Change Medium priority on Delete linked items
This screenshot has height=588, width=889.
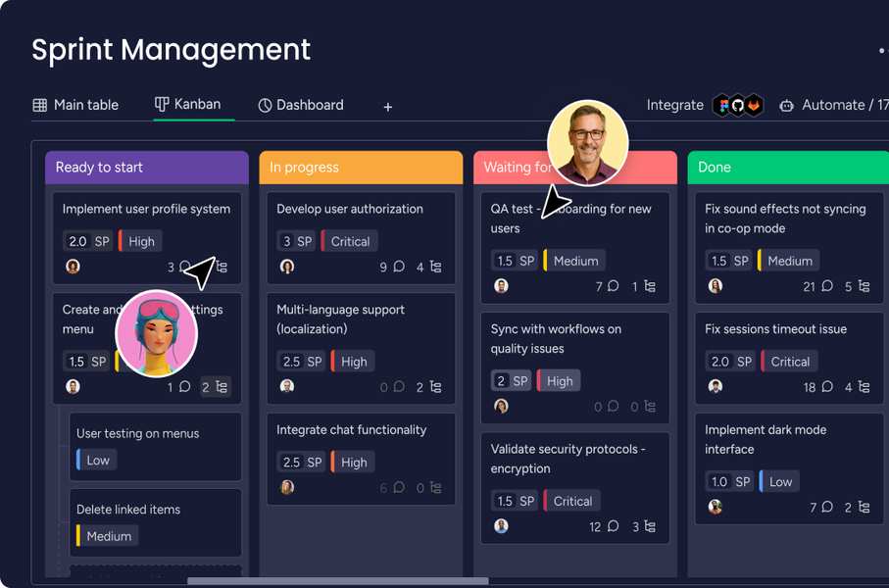(107, 536)
